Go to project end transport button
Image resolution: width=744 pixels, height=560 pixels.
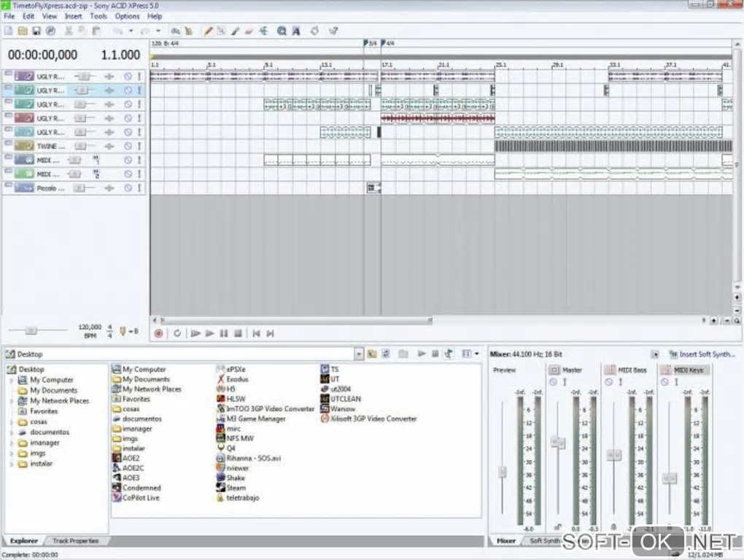click(x=271, y=333)
